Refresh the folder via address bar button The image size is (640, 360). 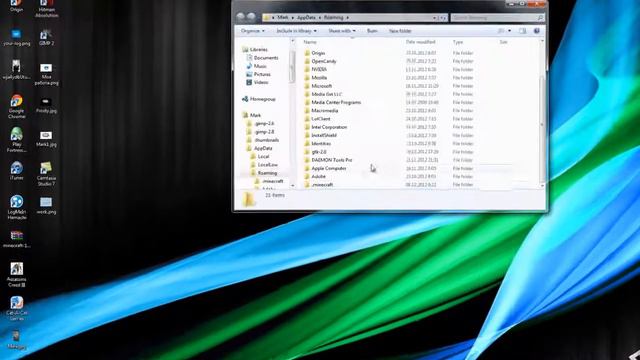[443, 18]
